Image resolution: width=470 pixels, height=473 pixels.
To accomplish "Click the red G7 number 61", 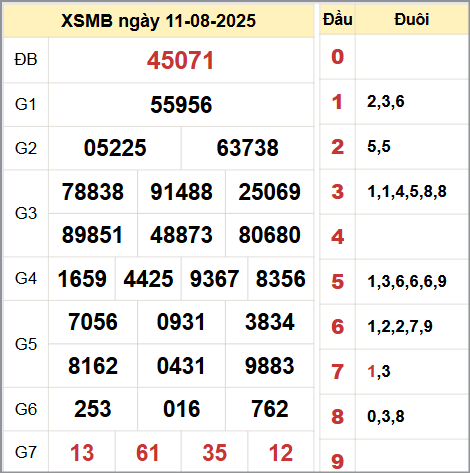I will pos(148,453).
